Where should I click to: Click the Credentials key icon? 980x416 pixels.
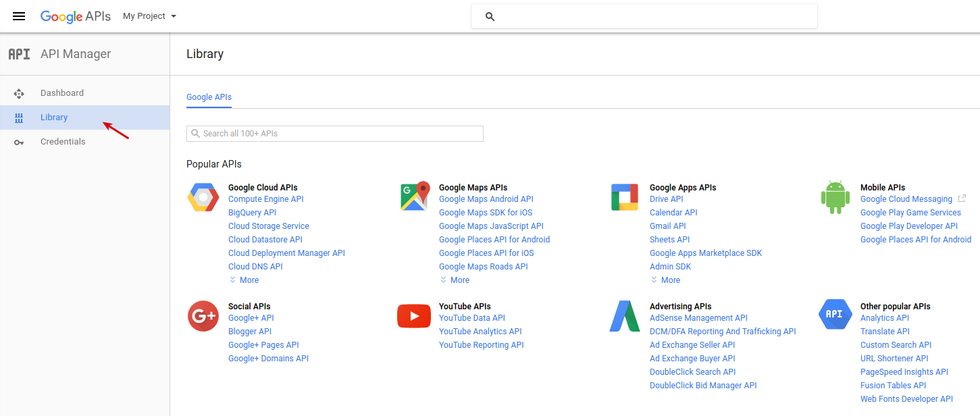click(19, 142)
